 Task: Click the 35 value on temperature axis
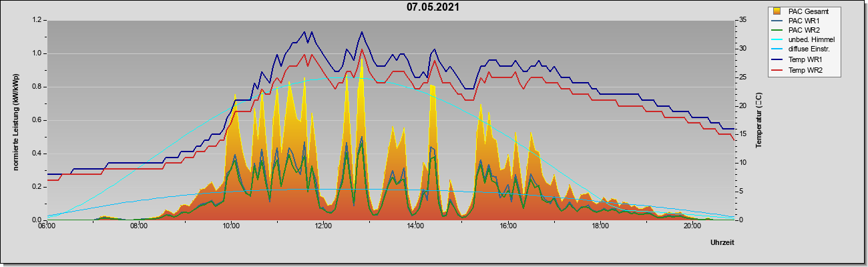click(x=742, y=20)
